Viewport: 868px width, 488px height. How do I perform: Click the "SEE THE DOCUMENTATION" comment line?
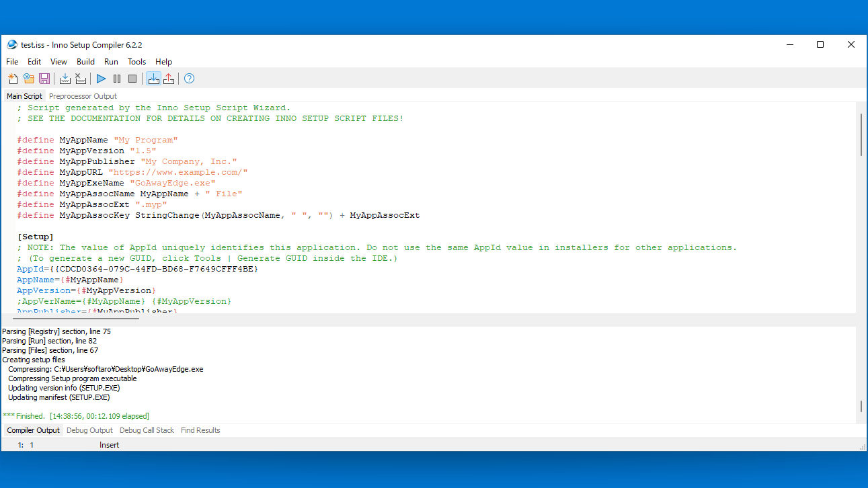coord(210,118)
